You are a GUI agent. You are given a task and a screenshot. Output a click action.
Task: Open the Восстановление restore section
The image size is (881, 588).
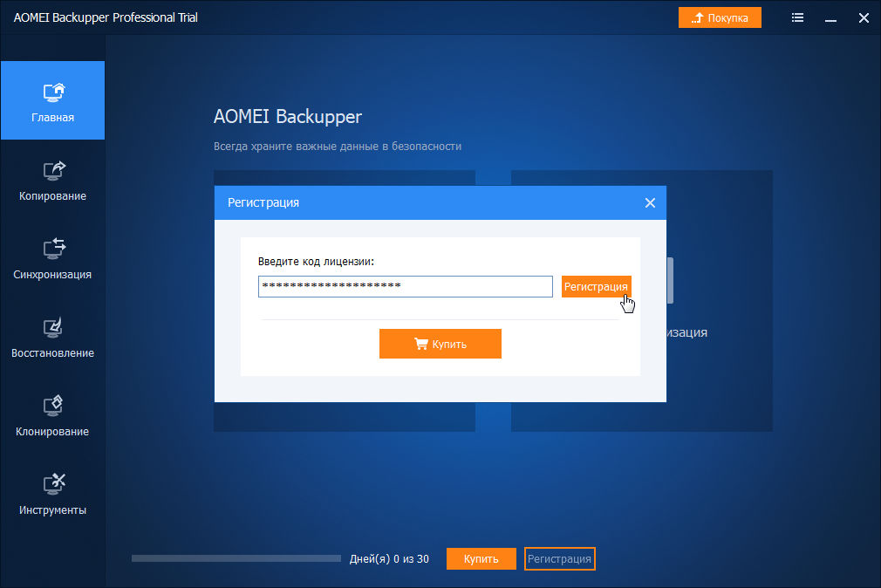[x=52, y=337]
